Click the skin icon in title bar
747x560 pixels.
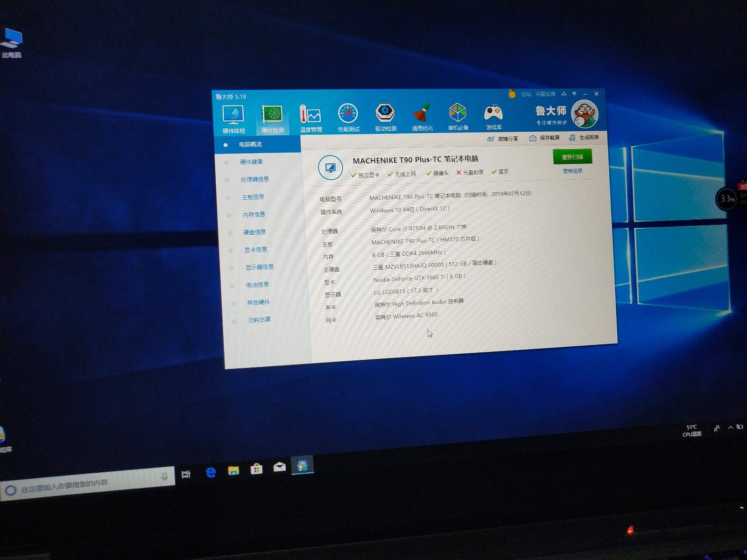point(564,93)
